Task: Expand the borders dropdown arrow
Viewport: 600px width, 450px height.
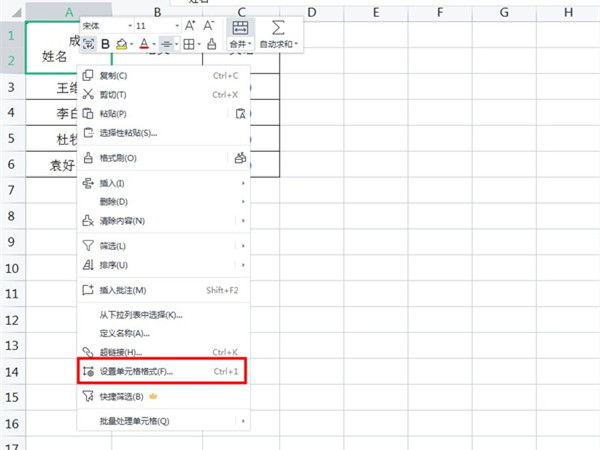Action: 199,45
